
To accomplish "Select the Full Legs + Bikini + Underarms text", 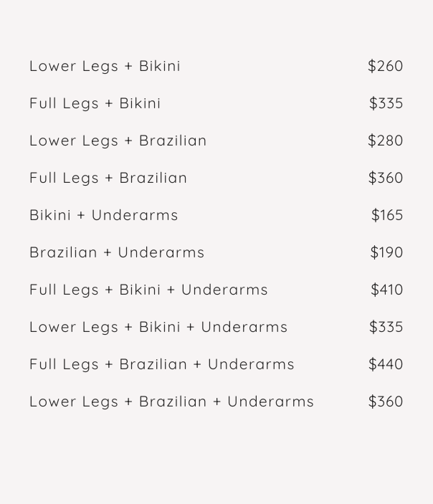I will 148,290.
